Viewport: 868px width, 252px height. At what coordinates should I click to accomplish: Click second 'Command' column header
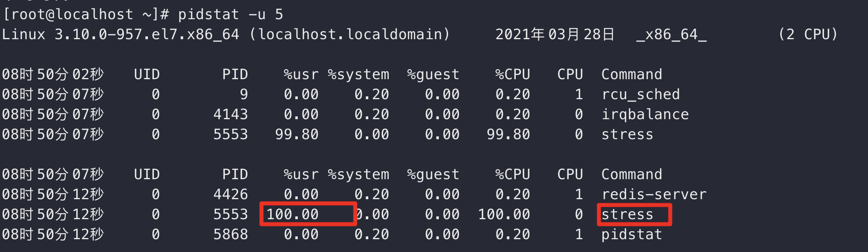point(632,175)
